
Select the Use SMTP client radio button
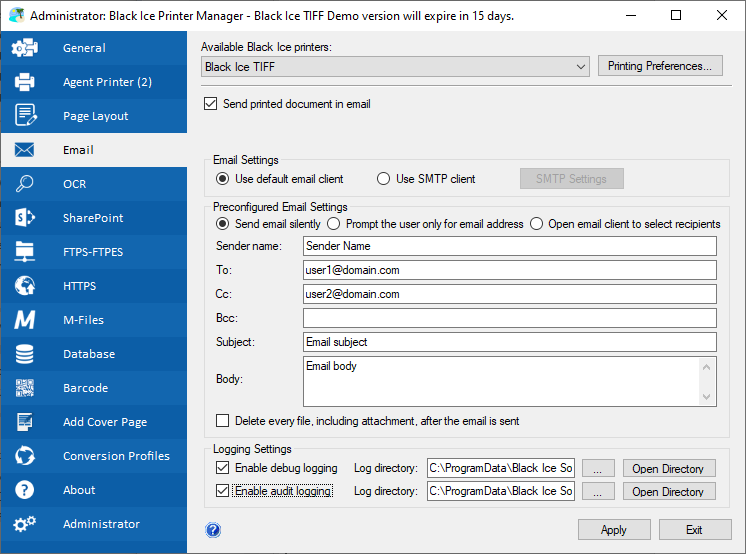383,179
